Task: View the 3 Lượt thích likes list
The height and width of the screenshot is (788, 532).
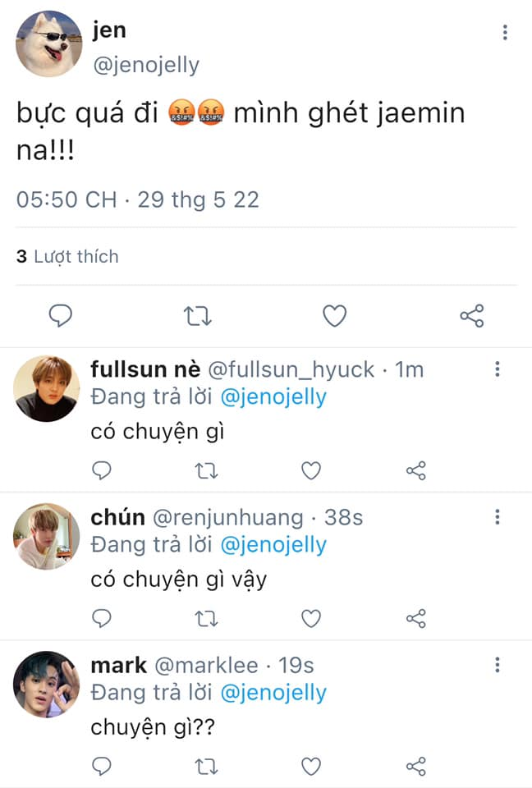Action: coord(67,257)
